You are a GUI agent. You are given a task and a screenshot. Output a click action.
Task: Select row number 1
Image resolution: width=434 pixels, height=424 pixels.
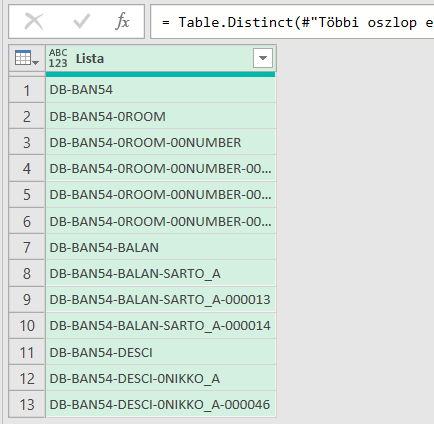[27, 90]
